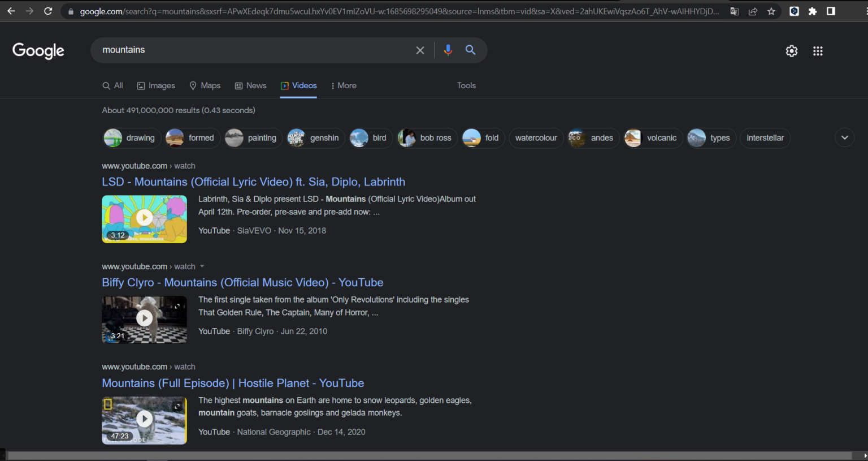
Task: Switch to the Images tab
Action: 156,85
